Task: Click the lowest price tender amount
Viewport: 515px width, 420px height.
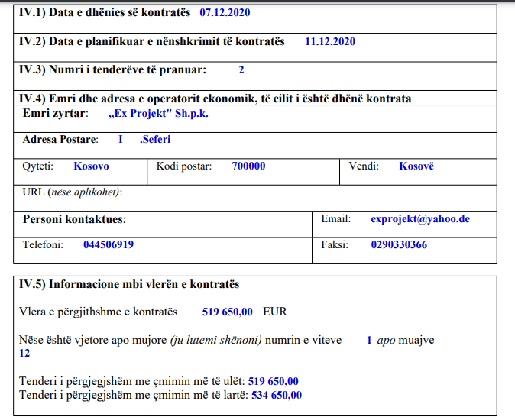Action: [273, 381]
